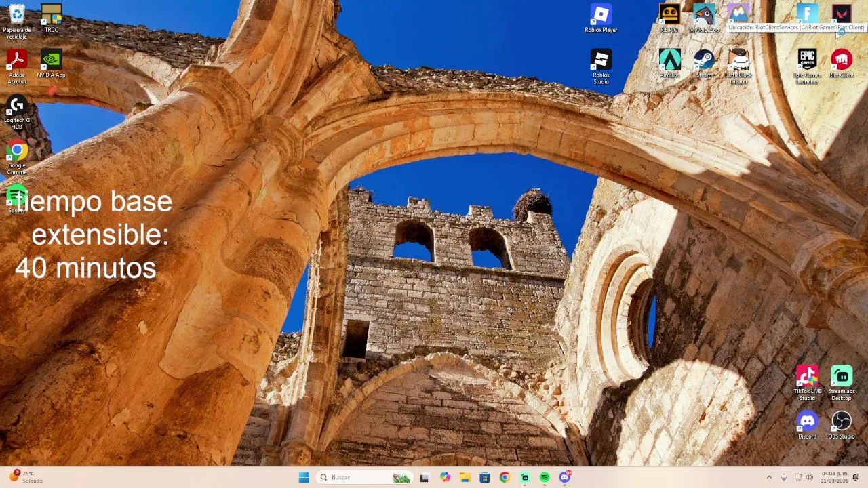
Task: Launch the Valorant desktop shortcut
Action: click(842, 14)
